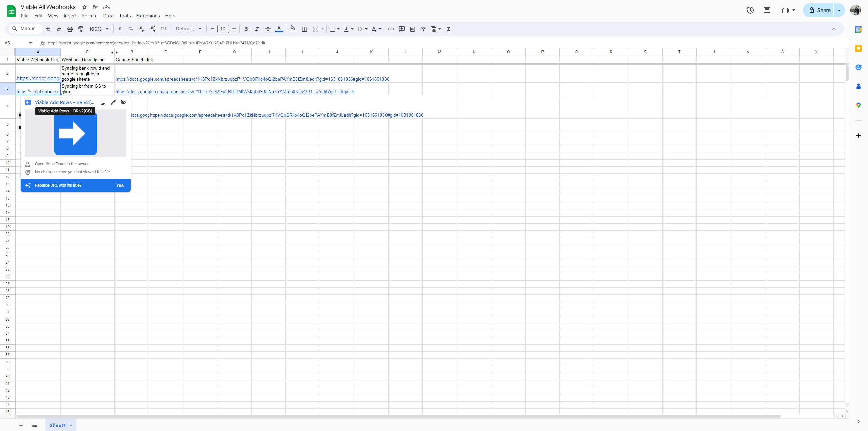Viewport: 868px width, 431px height.
Task: Open the text color picker
Action: [x=279, y=29]
